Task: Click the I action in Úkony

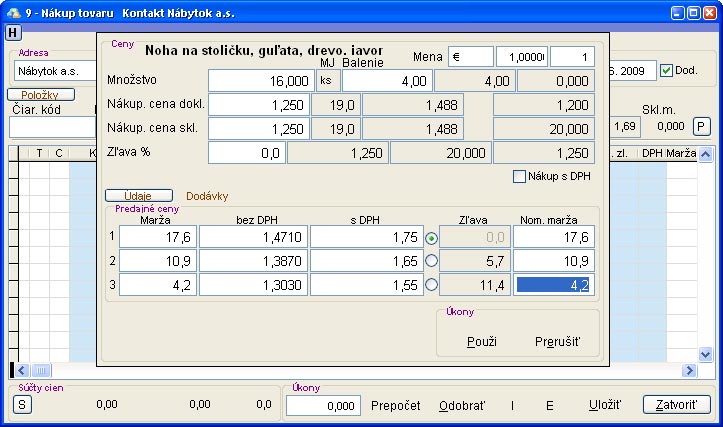Action: (513, 405)
